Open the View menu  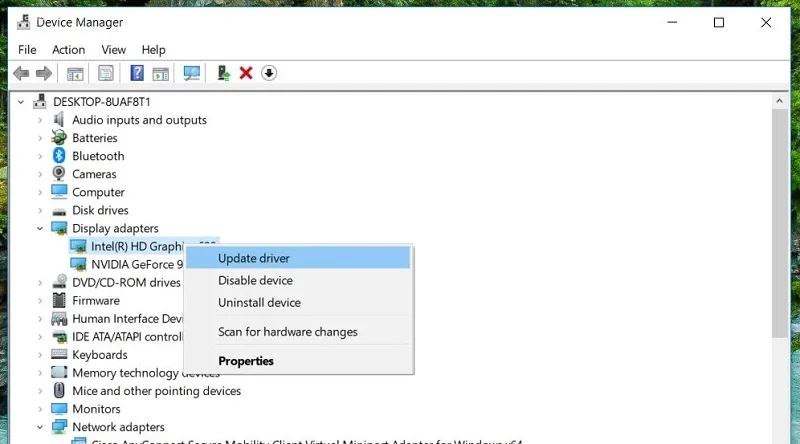(113, 49)
